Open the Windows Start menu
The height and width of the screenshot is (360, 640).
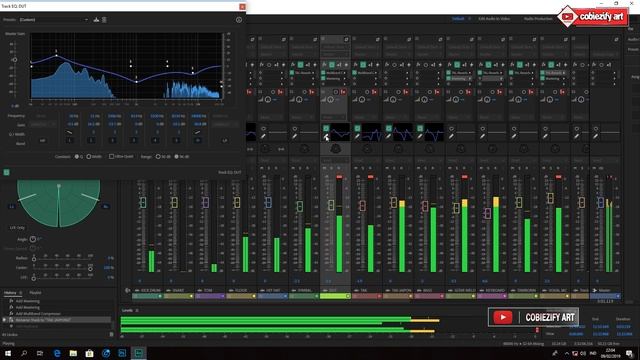pyautogui.click(x=8, y=353)
